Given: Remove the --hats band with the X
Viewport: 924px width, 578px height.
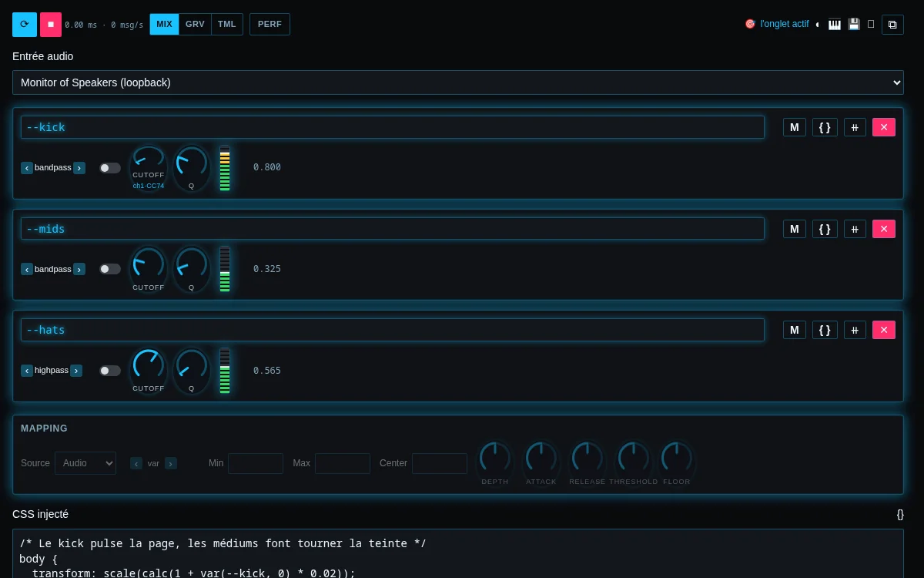Looking at the screenshot, I should tap(884, 330).
